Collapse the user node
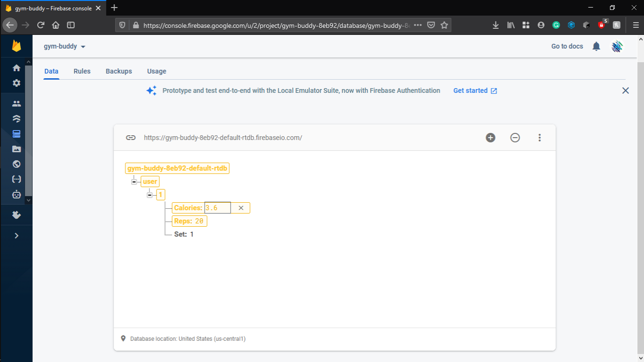This screenshot has height=362, width=644. coord(134,182)
